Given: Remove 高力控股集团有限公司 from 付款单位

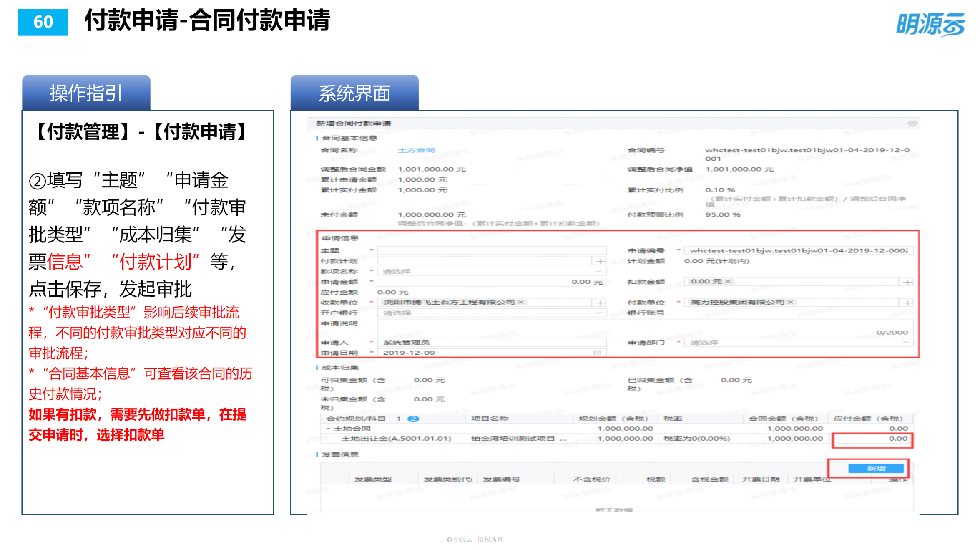Looking at the screenshot, I should (791, 302).
